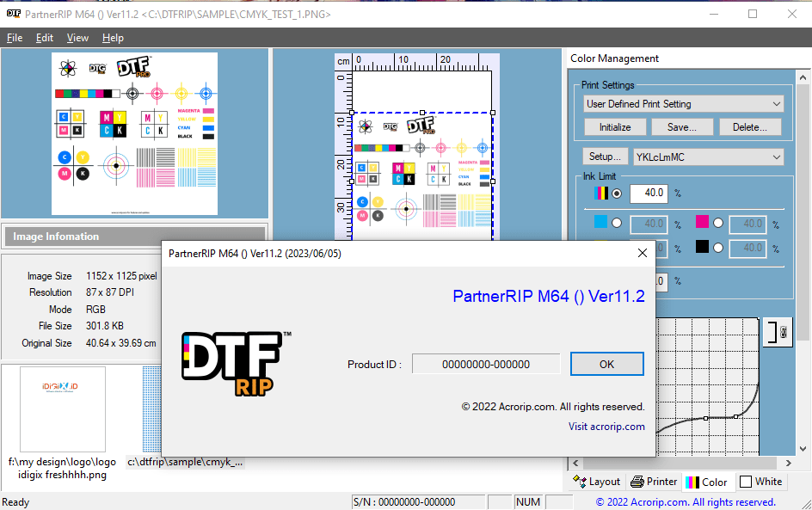Click the black 40.0 ink limit field
Image resolution: width=812 pixels, height=510 pixels.
(748, 248)
